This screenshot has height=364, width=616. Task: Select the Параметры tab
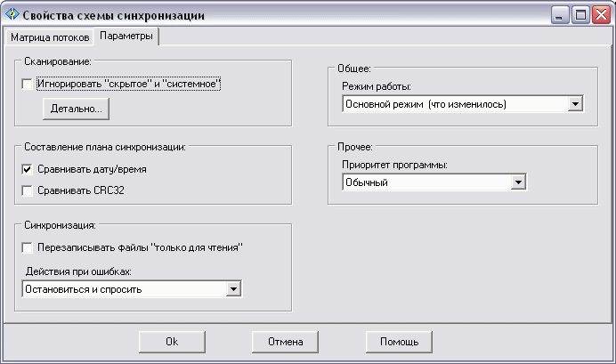tap(126, 36)
